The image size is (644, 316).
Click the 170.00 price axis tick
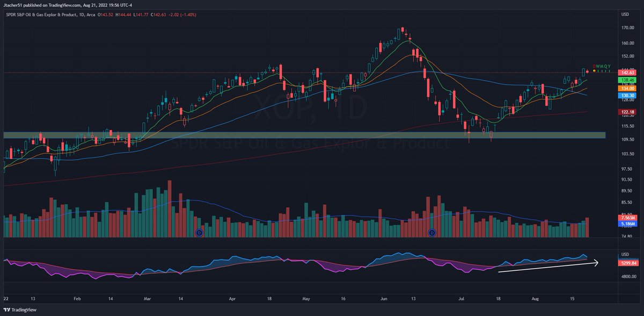click(627, 27)
